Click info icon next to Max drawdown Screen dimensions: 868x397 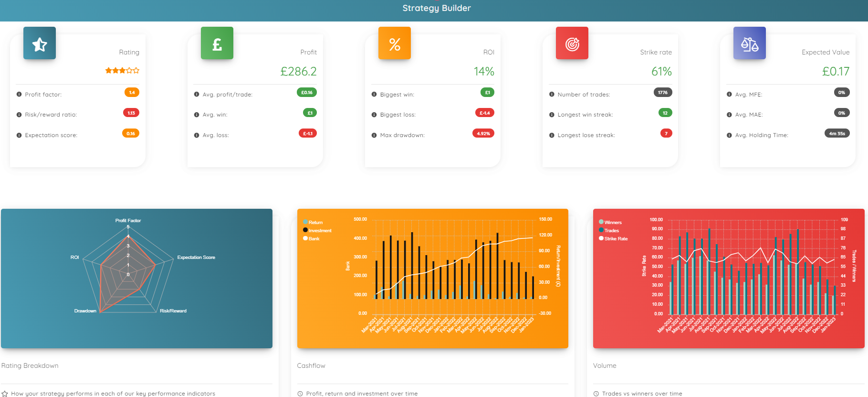[x=374, y=135]
